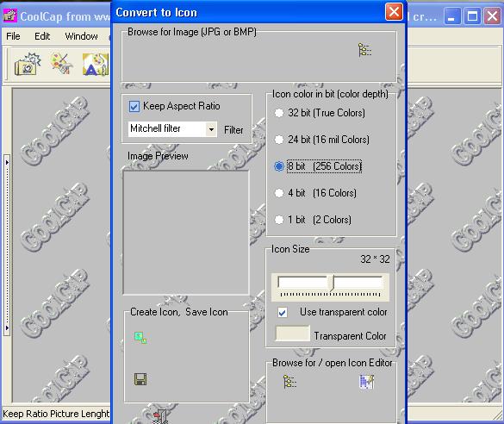Click the camera capture toolbar icon
Image resolution: width=504 pixels, height=424 pixels.
click(x=28, y=65)
